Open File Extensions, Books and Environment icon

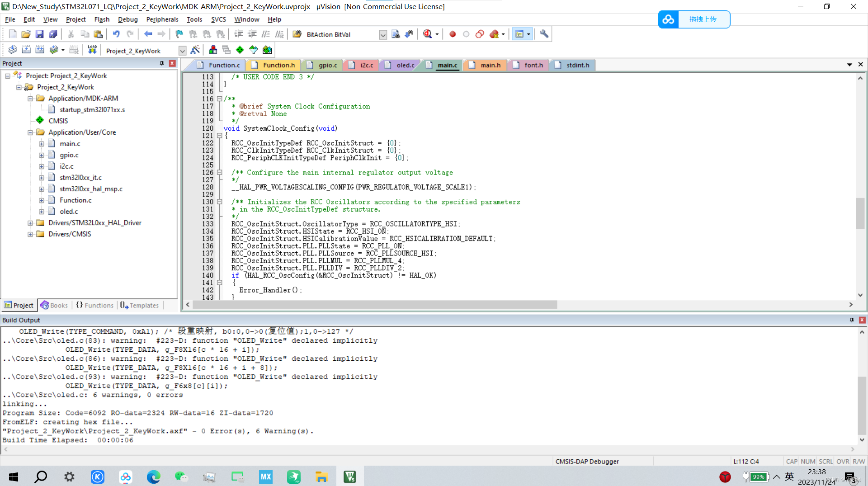point(212,50)
